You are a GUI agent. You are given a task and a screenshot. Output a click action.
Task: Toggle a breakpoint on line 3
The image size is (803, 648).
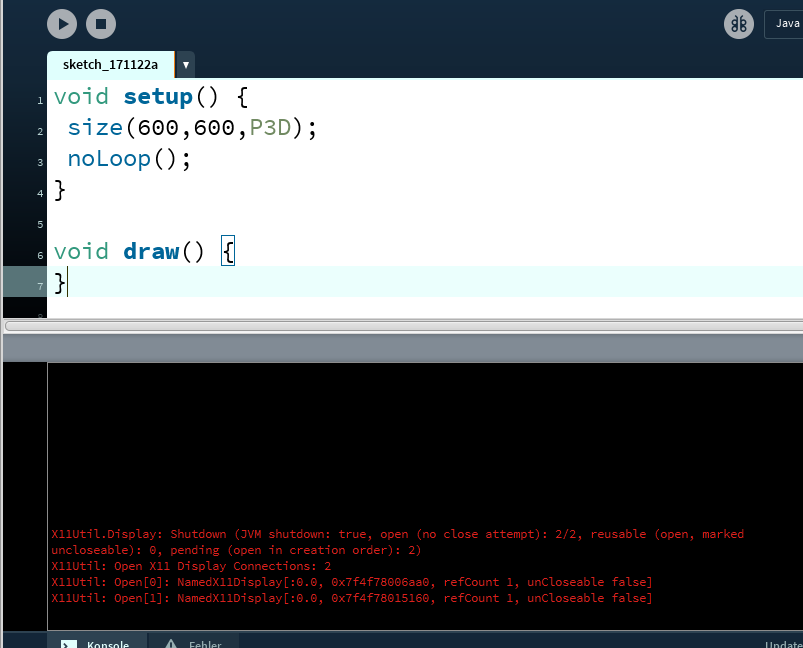(x=38, y=161)
